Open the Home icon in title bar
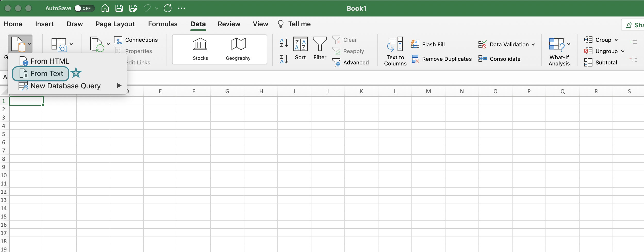This screenshot has height=252, width=644. 105,8
